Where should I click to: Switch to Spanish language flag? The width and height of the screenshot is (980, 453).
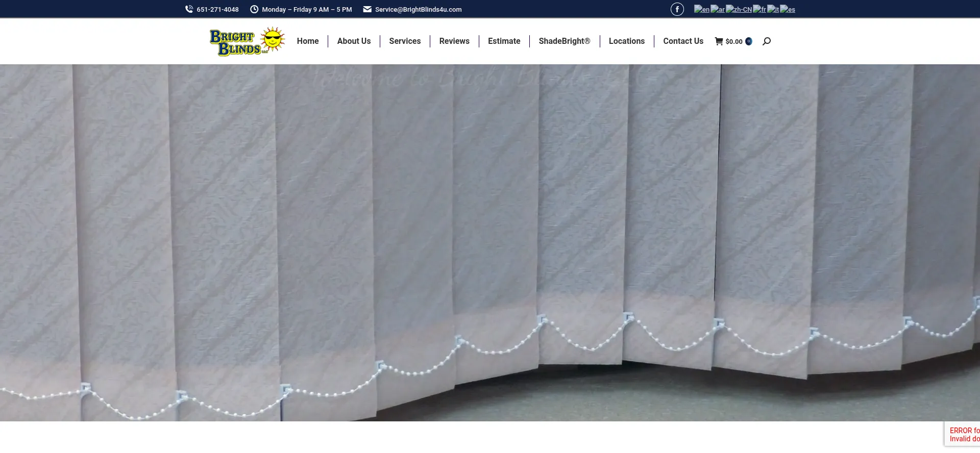[x=788, y=9]
